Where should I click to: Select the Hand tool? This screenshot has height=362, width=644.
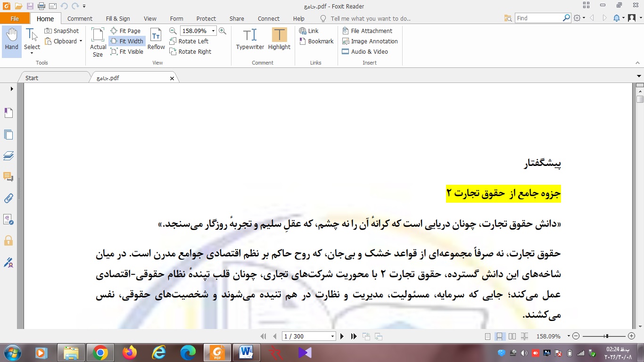[x=12, y=41]
